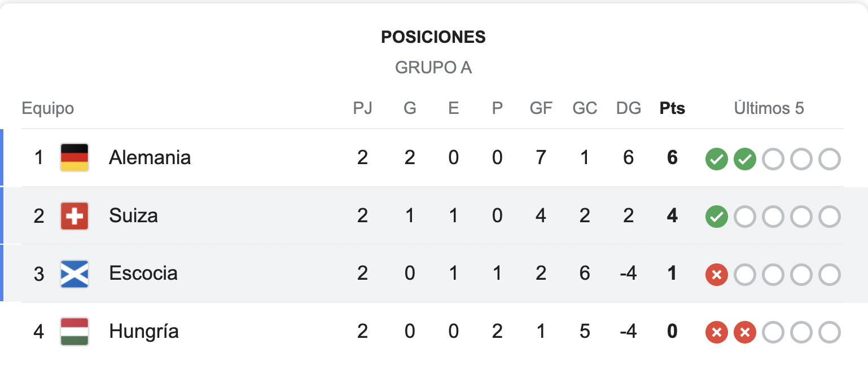The image size is (868, 370).
Task: Click Alemania's last empty match circle
Action: click(x=829, y=160)
